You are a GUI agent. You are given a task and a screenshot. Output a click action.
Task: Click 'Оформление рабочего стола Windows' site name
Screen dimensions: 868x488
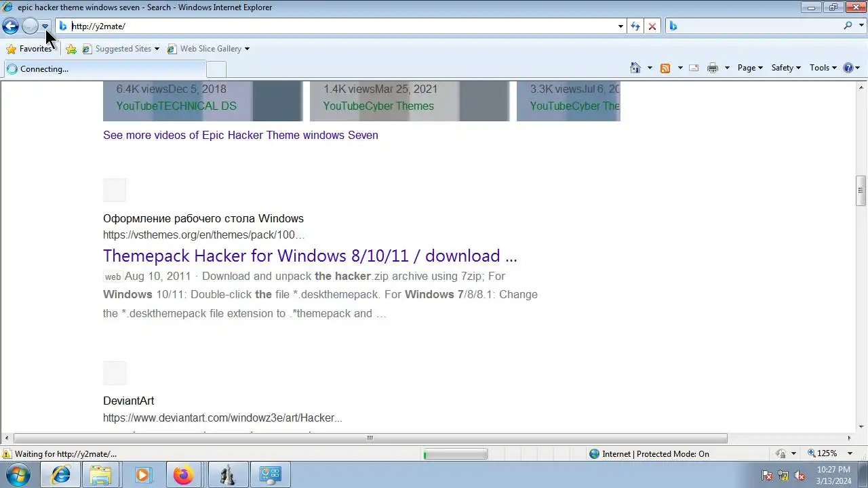[x=203, y=218]
